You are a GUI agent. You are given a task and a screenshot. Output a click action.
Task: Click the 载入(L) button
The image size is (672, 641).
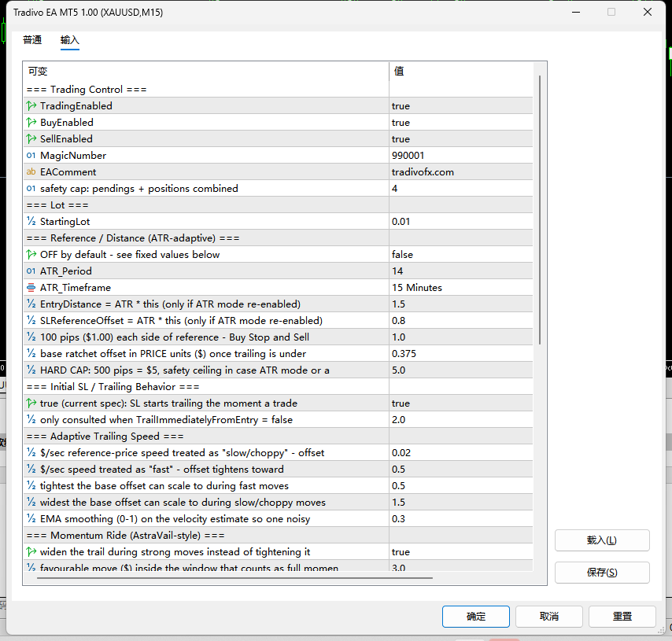602,540
